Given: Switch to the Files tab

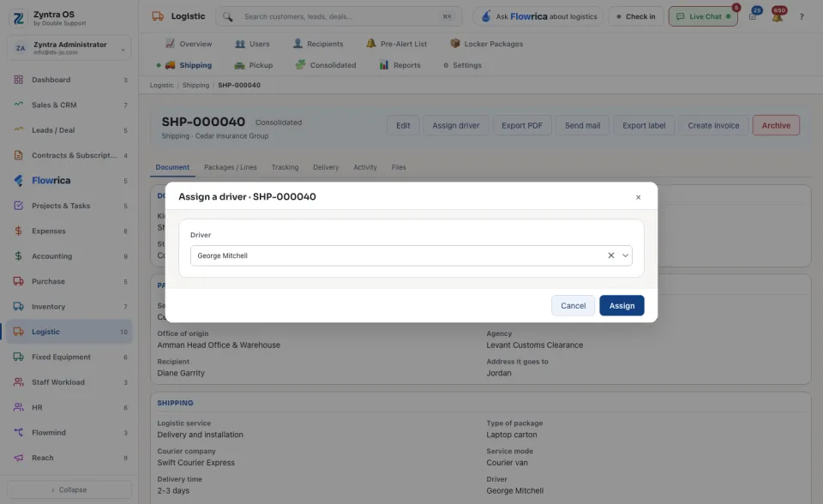Looking at the screenshot, I should 399,167.
